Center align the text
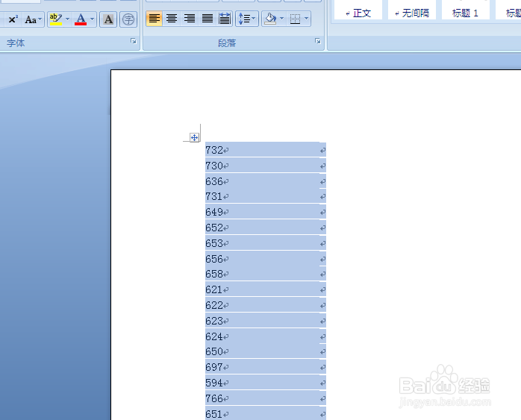The image size is (521, 420). [172, 19]
